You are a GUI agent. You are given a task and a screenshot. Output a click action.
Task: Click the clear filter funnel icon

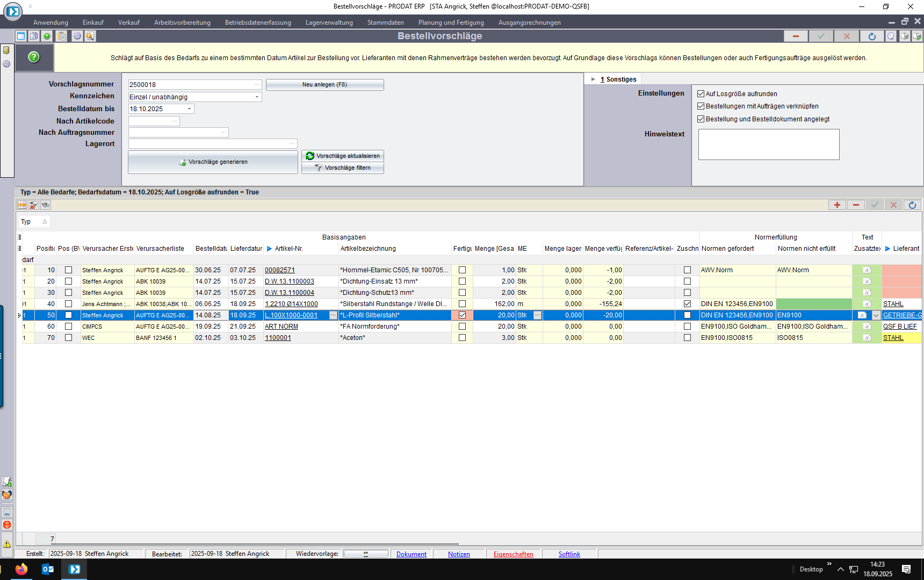pyautogui.click(x=34, y=205)
